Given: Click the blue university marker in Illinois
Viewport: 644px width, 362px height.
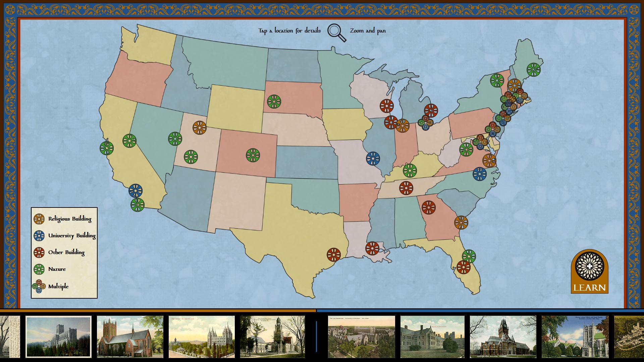Looking at the screenshot, I should (373, 159).
